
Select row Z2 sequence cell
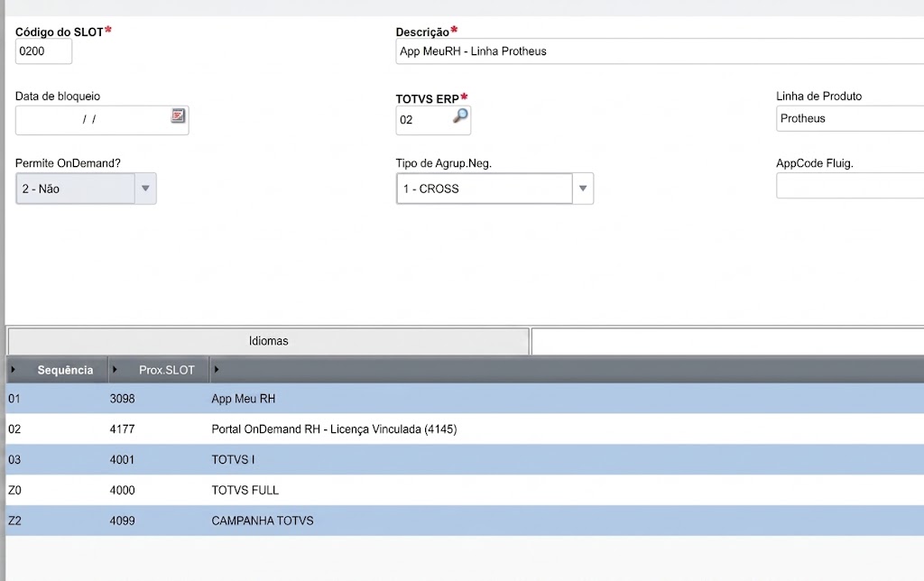point(57,521)
